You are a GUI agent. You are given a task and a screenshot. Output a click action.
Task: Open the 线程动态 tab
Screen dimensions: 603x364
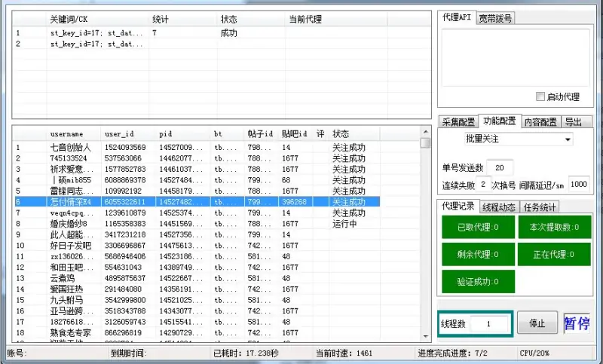[499, 206]
